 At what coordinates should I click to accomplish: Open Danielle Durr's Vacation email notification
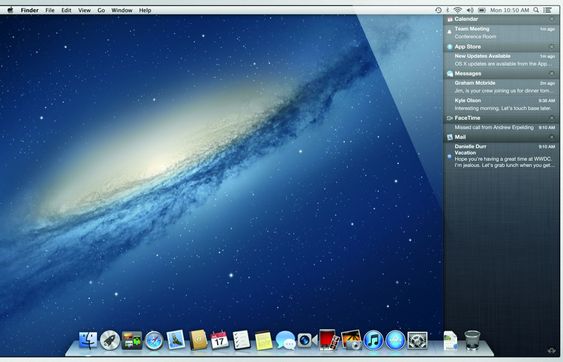tap(501, 156)
